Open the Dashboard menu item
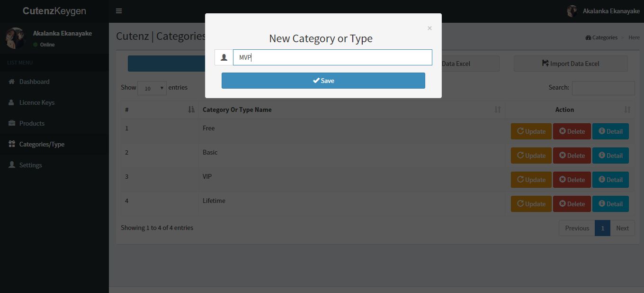This screenshot has width=644, height=293. tap(34, 82)
